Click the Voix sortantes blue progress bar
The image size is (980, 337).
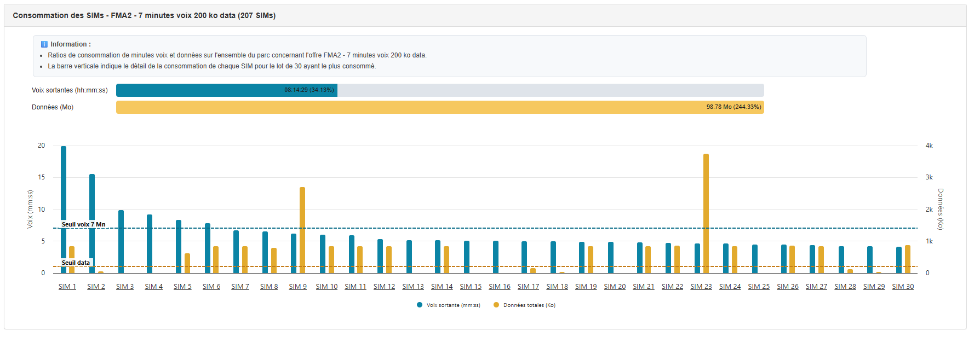point(227,90)
